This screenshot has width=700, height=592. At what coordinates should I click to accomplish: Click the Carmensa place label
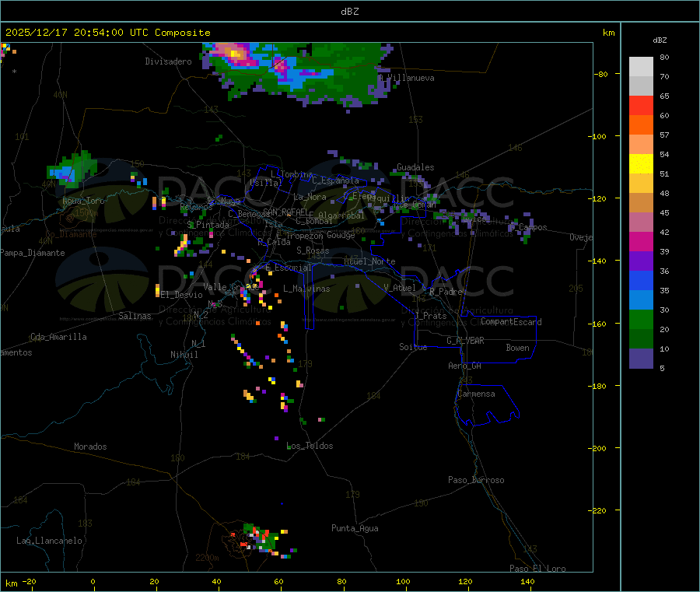(x=476, y=394)
